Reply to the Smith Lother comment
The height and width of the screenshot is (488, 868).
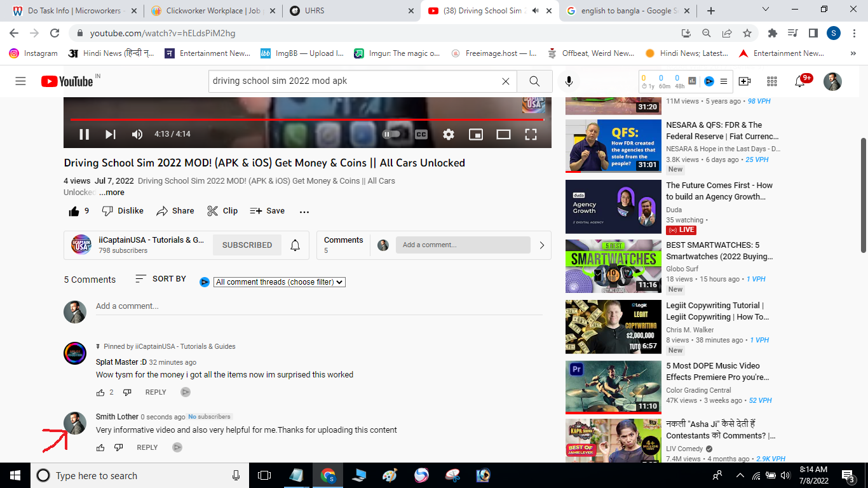[x=147, y=447]
